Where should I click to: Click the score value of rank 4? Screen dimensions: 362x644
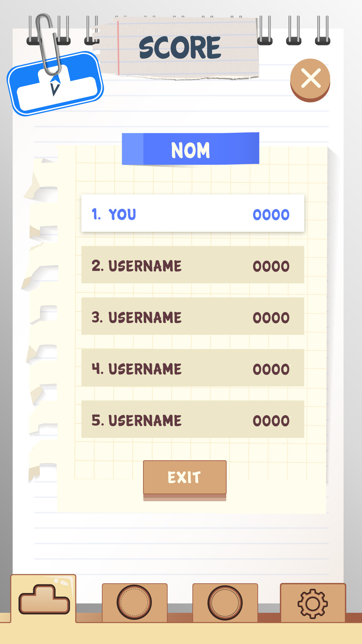click(271, 369)
